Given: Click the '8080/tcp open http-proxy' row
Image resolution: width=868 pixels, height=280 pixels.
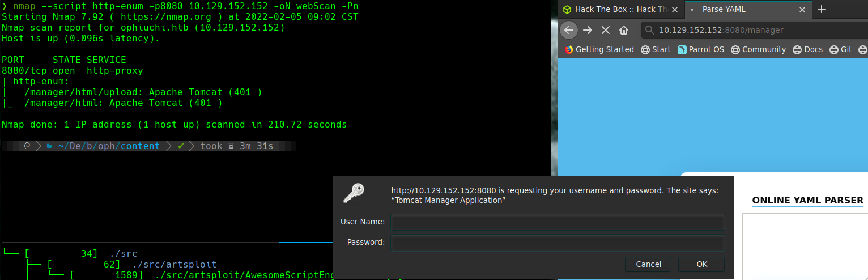Looking at the screenshot, I should [x=72, y=70].
